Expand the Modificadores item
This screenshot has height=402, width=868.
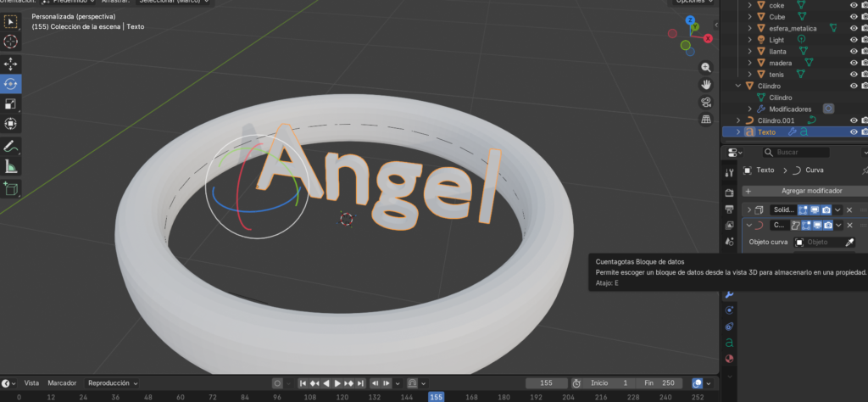tap(750, 109)
